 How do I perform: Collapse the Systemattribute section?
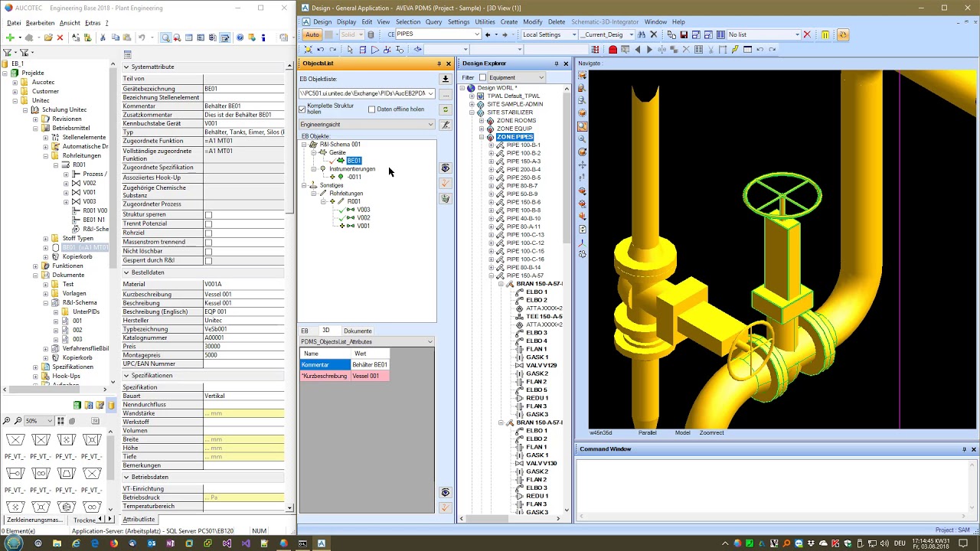[x=126, y=67]
